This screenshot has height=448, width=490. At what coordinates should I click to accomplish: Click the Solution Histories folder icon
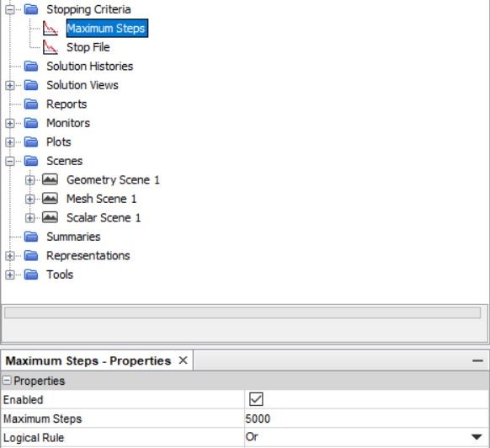[31, 67]
